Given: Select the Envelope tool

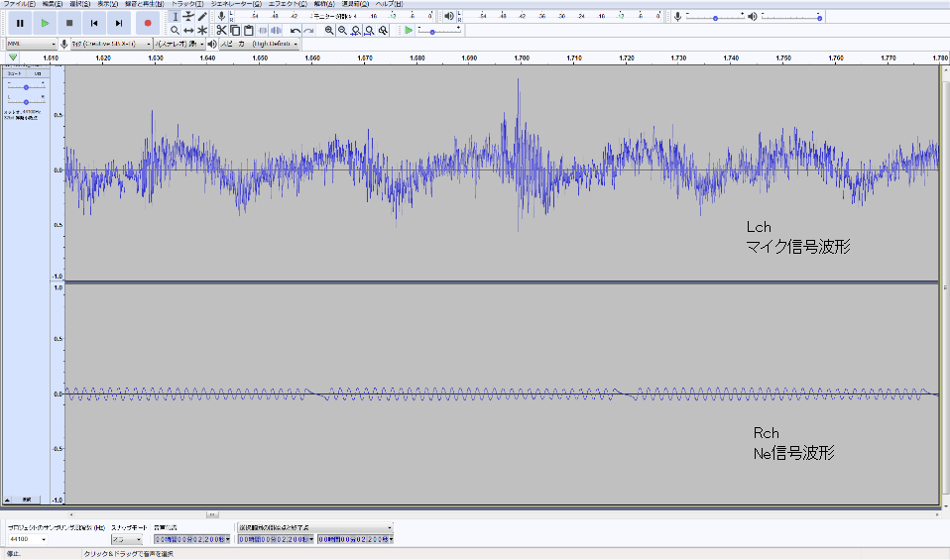Looking at the screenshot, I should tap(188, 17).
